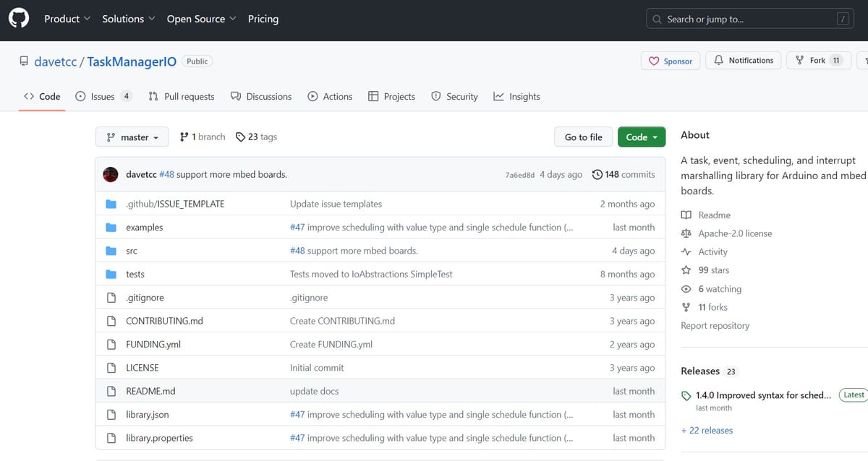Click the eye icon next to 6 watching
Image resolution: width=868 pixels, height=461 pixels.
pos(686,289)
